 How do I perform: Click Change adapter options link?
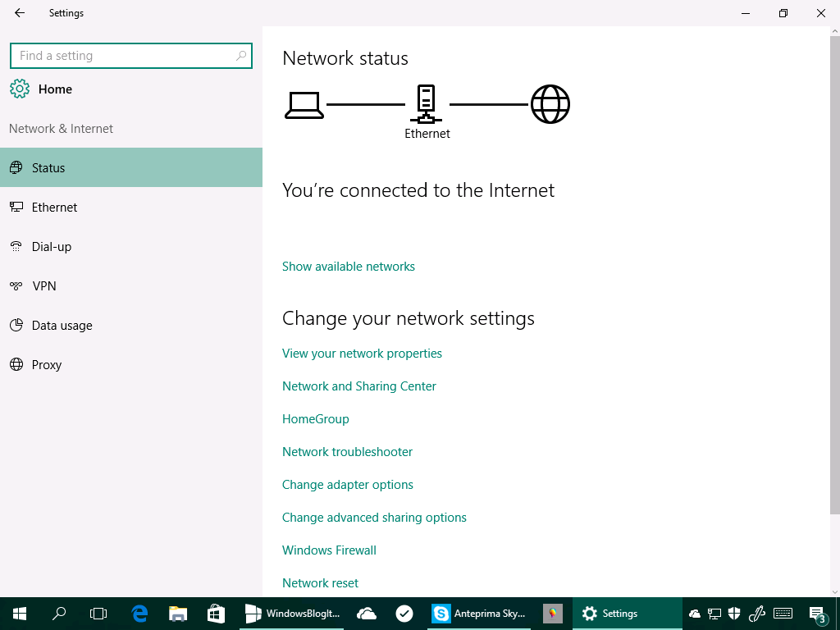pos(348,484)
